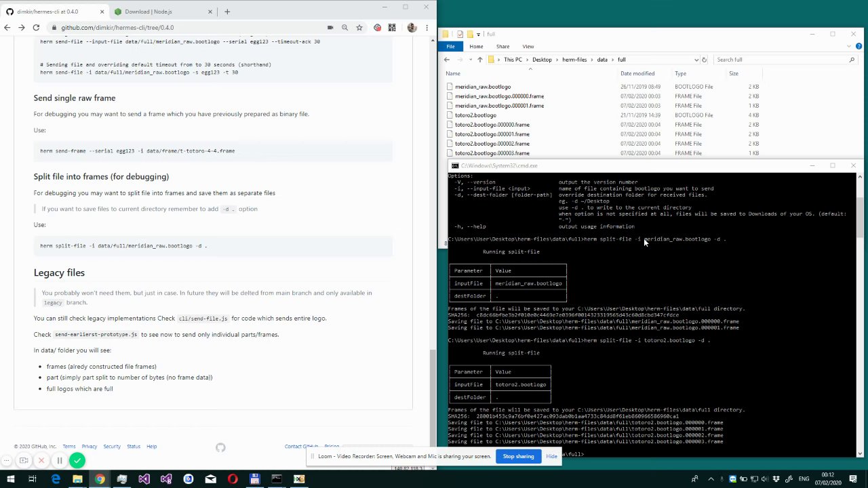Open the File tab in Explorer

tap(450, 46)
